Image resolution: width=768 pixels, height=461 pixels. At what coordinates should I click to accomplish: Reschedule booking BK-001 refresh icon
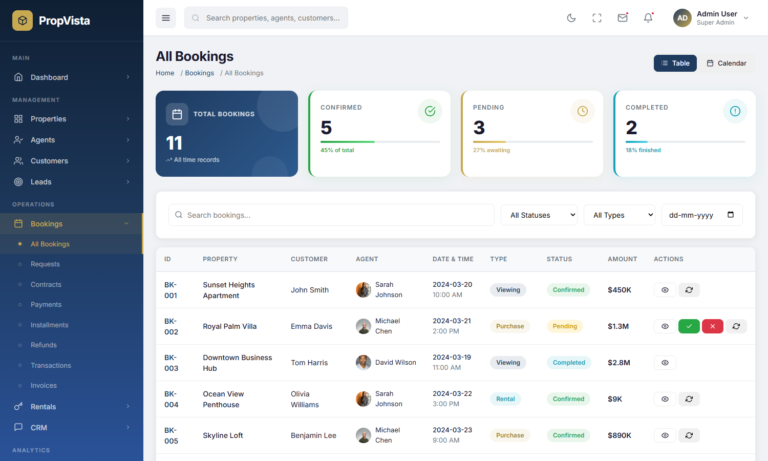[689, 290]
